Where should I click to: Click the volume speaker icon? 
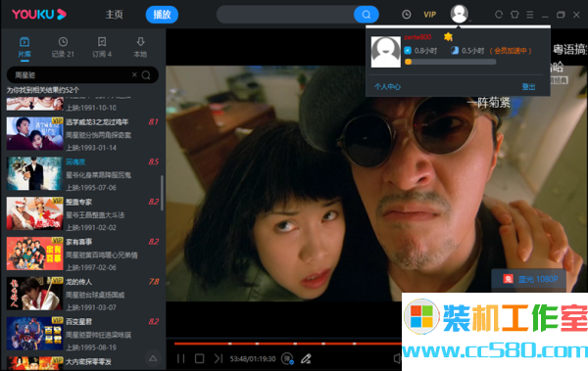(x=398, y=358)
